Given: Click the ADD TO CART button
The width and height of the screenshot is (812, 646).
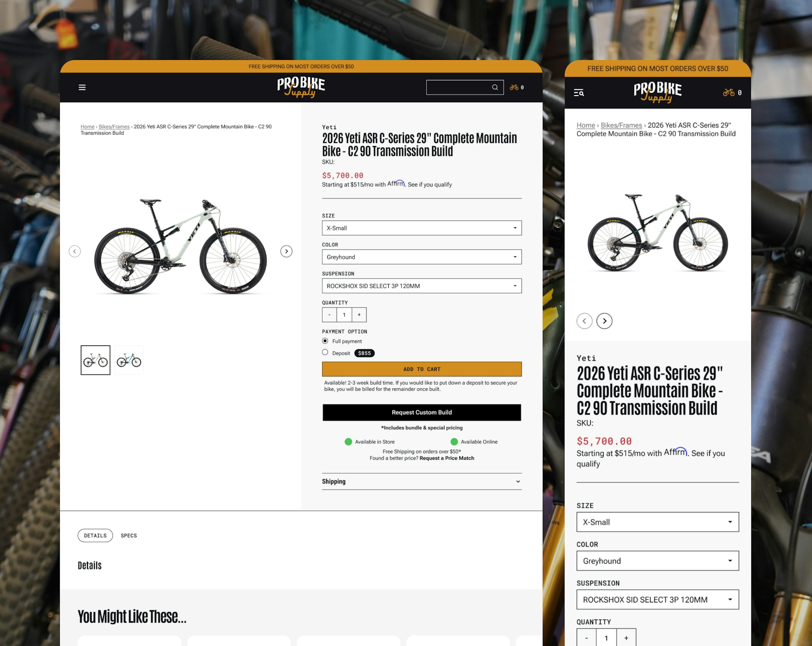Looking at the screenshot, I should [x=421, y=369].
